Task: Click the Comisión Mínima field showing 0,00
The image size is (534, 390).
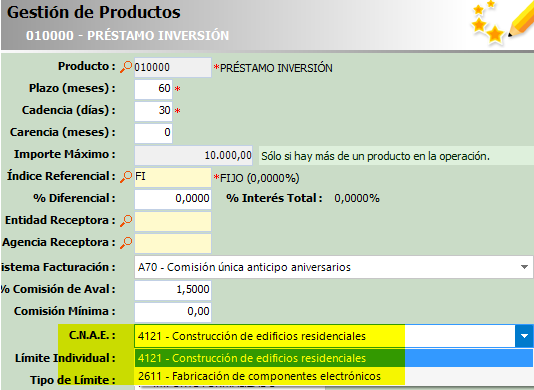Action: (x=173, y=312)
